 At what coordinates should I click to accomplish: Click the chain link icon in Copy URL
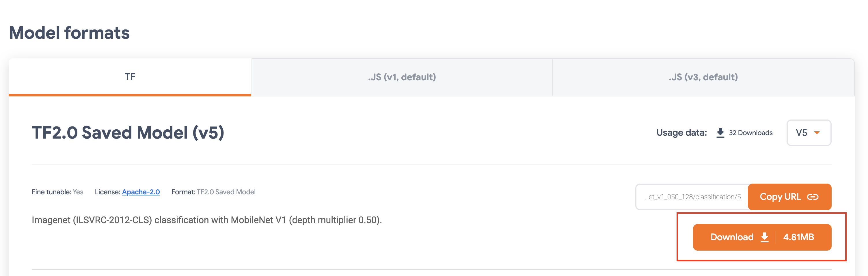813,197
